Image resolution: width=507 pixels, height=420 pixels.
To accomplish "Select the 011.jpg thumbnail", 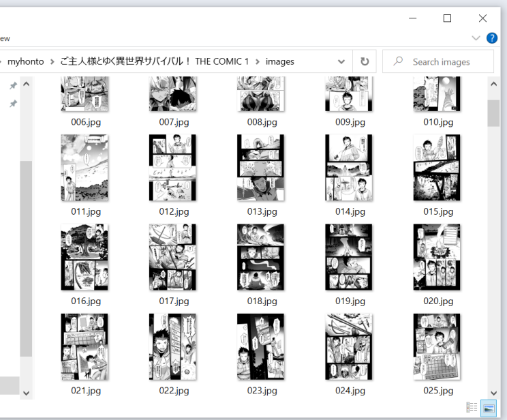I will point(84,168).
